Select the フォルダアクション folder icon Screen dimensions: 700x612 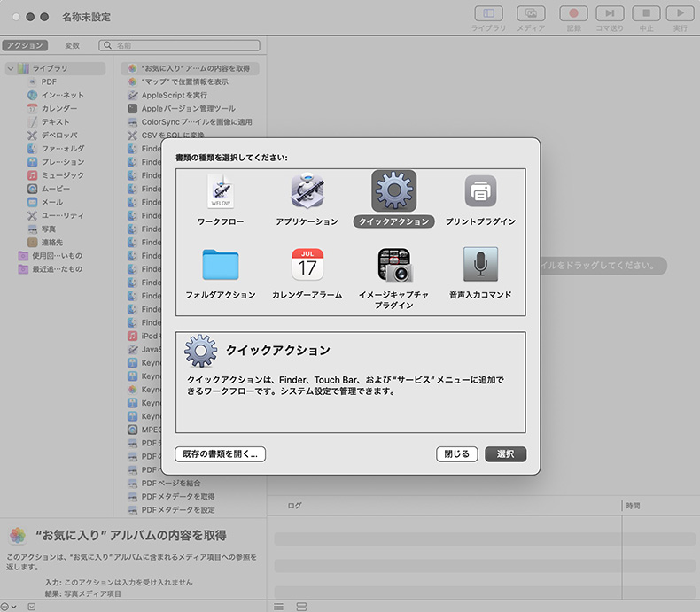[221, 265]
